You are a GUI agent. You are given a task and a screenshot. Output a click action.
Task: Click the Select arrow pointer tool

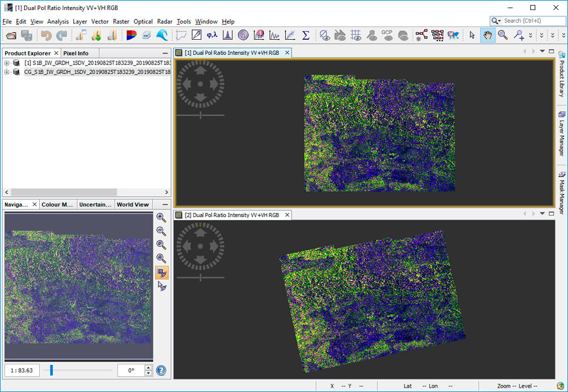[472, 35]
